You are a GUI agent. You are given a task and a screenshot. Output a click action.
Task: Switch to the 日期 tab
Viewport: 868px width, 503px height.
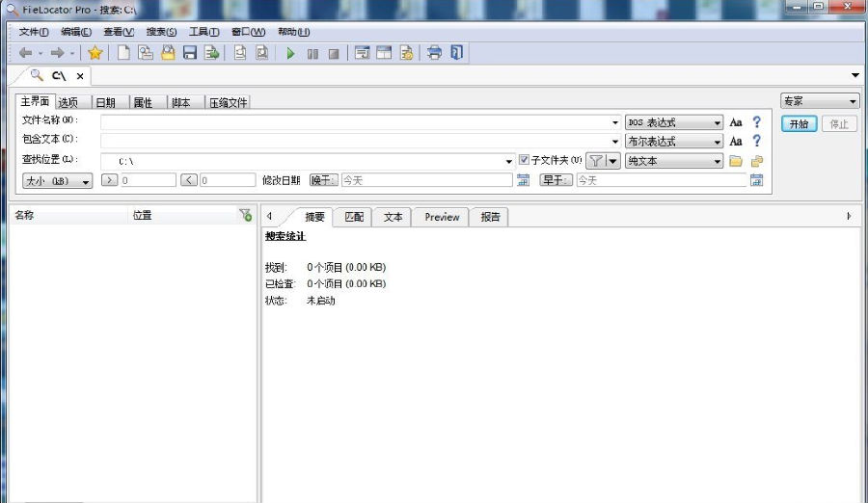click(105, 102)
